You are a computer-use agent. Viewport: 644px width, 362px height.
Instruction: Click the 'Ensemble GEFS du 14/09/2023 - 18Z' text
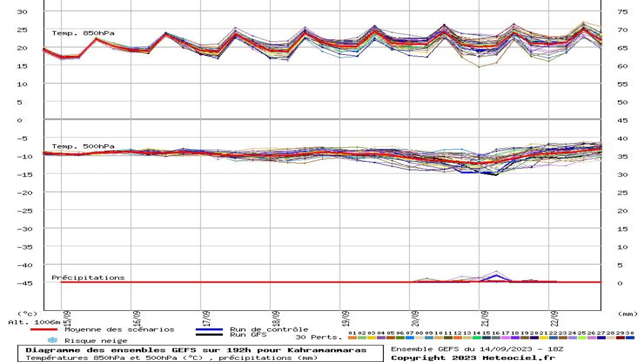[x=476, y=349]
